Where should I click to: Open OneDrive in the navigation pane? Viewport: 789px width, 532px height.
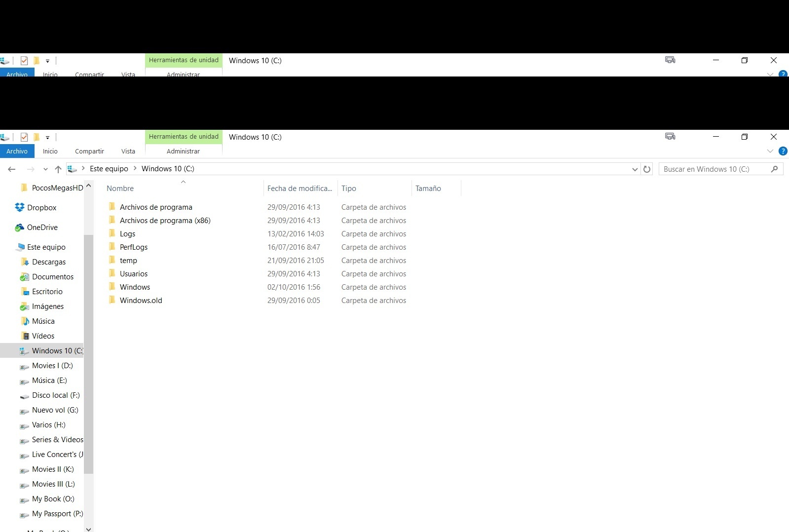click(36, 228)
